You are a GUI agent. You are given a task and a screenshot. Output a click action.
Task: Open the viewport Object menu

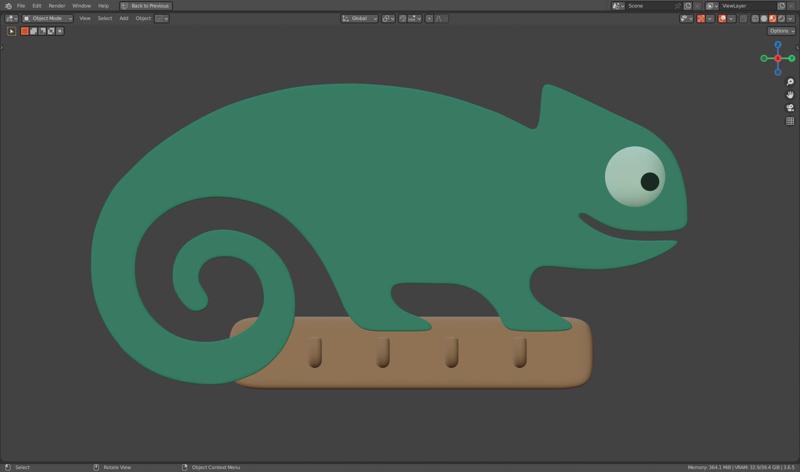coord(143,18)
